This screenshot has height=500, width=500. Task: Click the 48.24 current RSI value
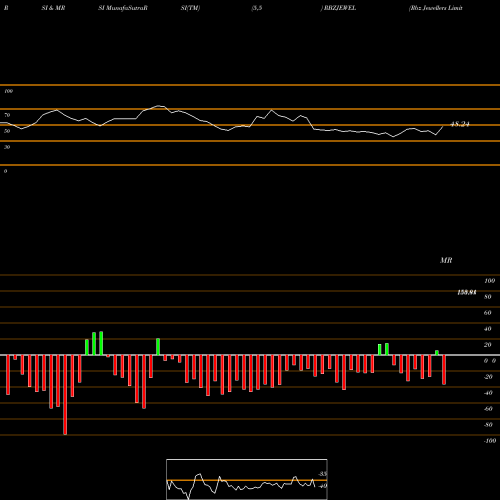(460, 124)
